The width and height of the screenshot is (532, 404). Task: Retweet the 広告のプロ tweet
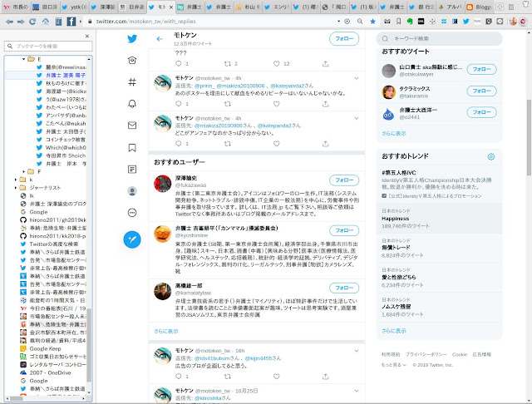tap(228, 377)
